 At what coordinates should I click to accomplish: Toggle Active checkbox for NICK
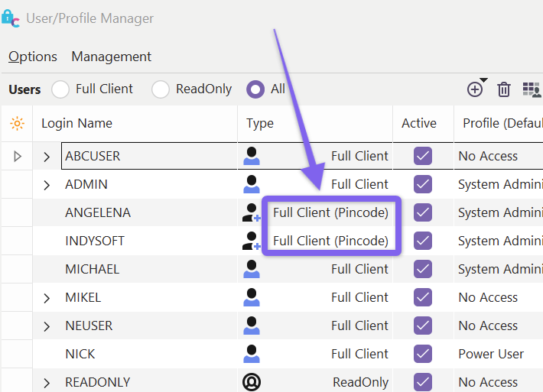click(x=423, y=354)
